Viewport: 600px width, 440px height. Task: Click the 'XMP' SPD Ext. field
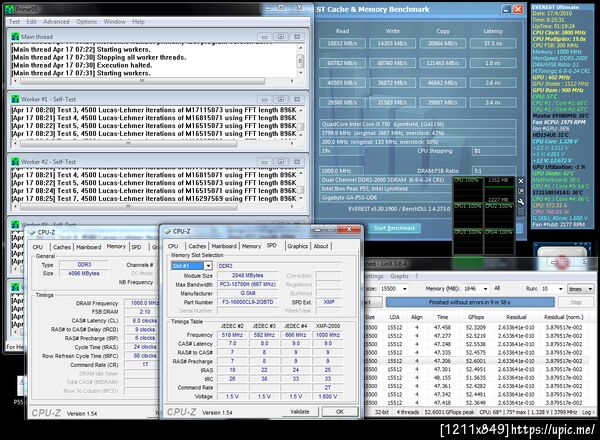tap(329, 302)
